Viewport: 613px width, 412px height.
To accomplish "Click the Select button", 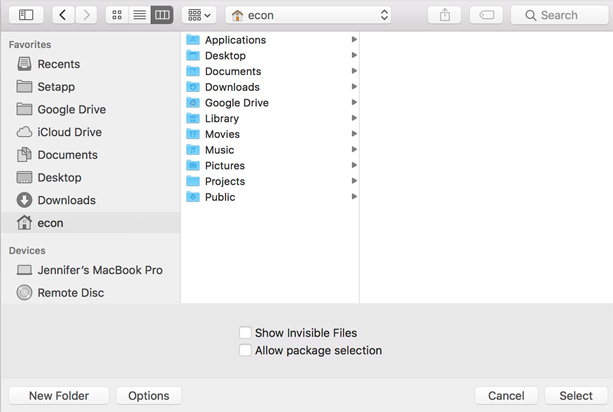I will pos(576,396).
